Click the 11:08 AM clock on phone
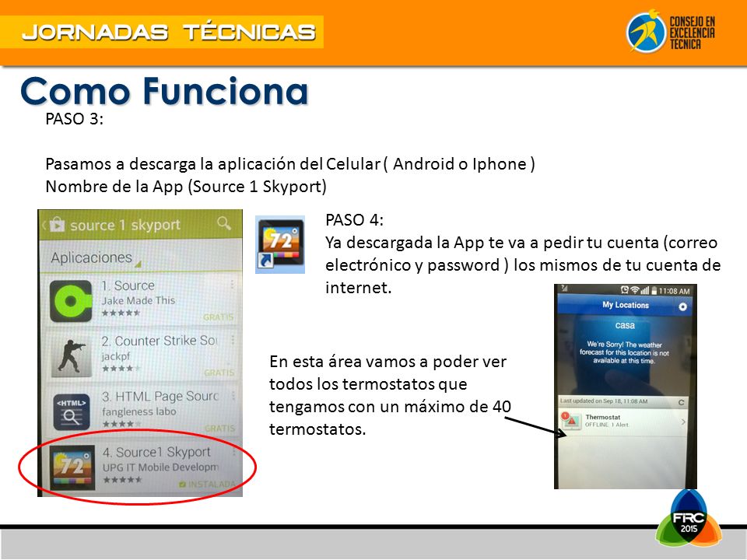Image resolution: width=747 pixels, height=560 pixels. (674, 290)
